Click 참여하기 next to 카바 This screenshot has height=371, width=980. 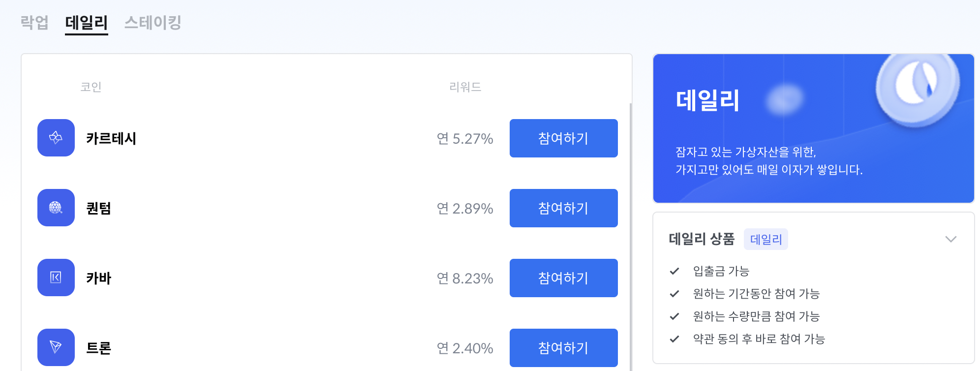coord(563,278)
